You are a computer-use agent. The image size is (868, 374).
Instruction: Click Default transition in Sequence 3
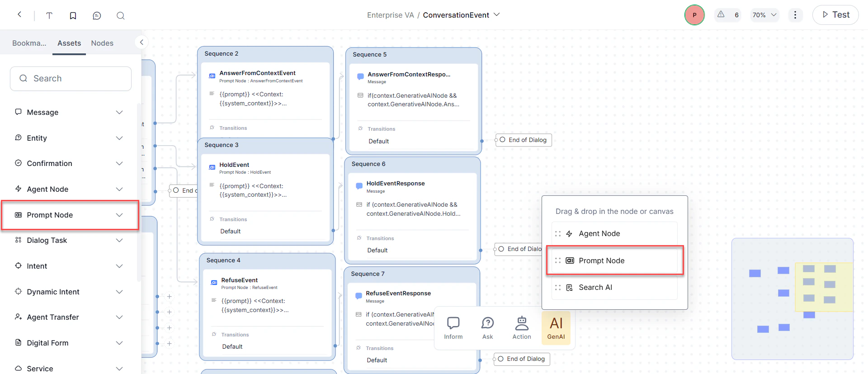231,231
